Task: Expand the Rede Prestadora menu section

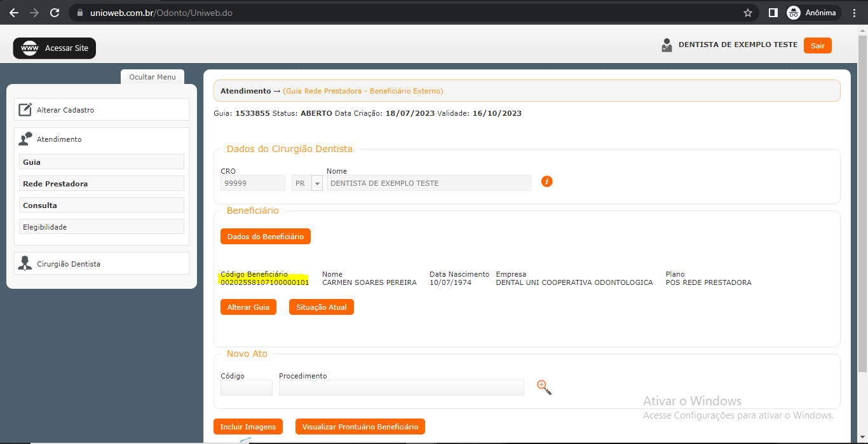Action: (102, 184)
